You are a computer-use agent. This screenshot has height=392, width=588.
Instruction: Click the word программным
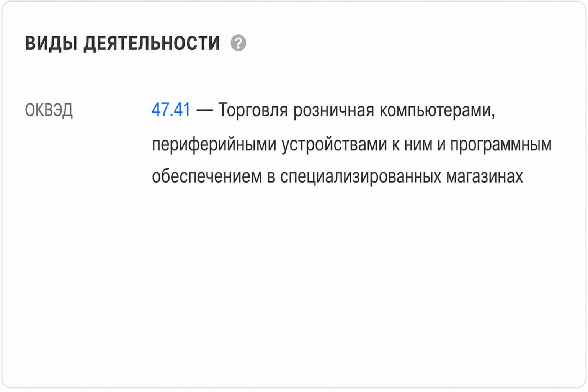click(501, 145)
